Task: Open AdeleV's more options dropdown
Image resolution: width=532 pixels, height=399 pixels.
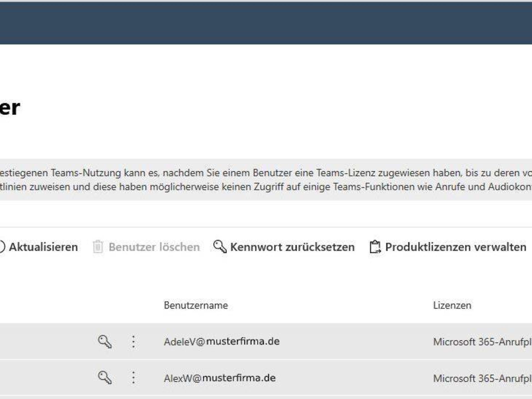Action: pos(134,342)
